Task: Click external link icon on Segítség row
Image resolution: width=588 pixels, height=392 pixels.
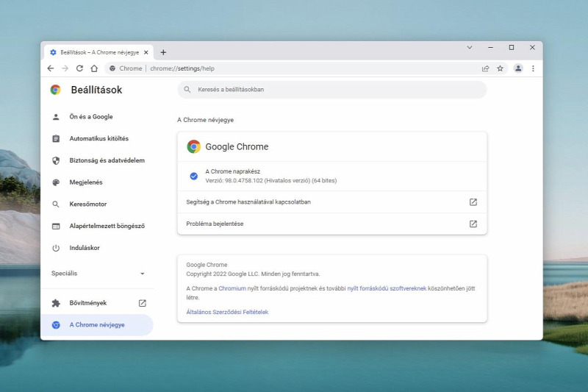Action: pos(473,202)
